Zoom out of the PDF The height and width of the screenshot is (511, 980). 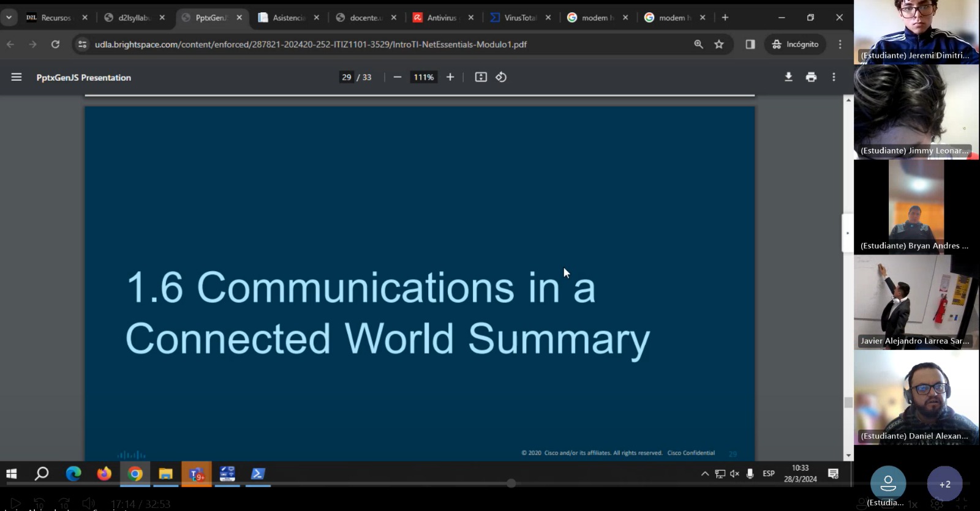point(398,77)
